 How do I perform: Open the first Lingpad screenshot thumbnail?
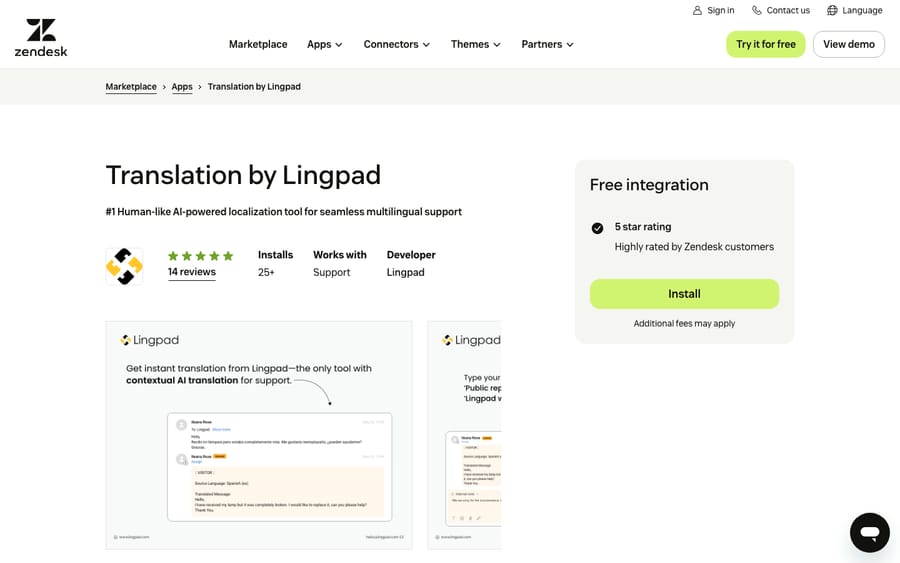(x=259, y=435)
